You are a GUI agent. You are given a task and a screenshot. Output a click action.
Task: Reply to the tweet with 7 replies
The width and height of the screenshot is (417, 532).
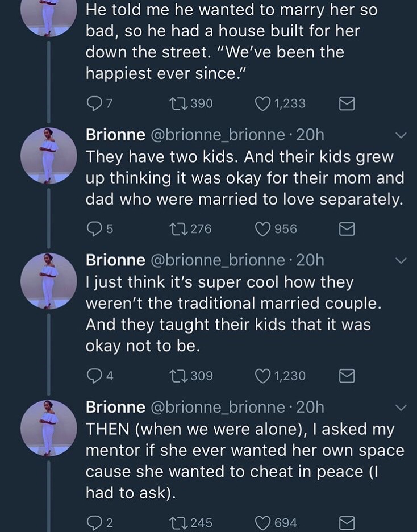[x=93, y=103]
